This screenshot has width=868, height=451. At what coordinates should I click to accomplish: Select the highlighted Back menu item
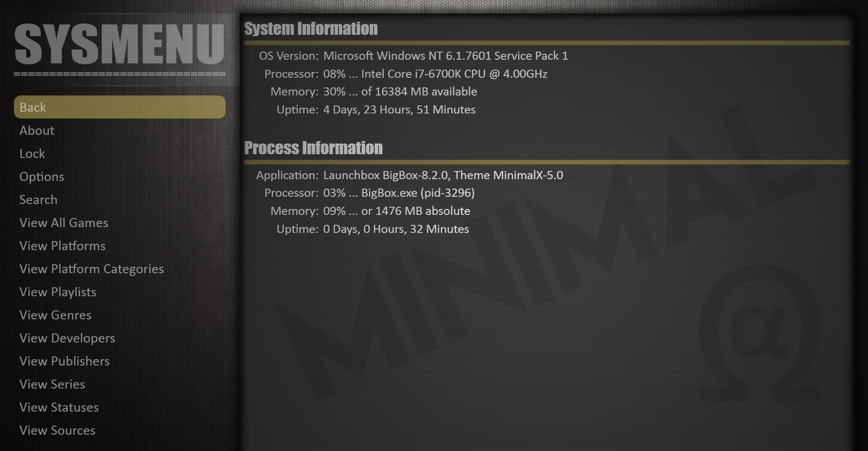click(120, 107)
